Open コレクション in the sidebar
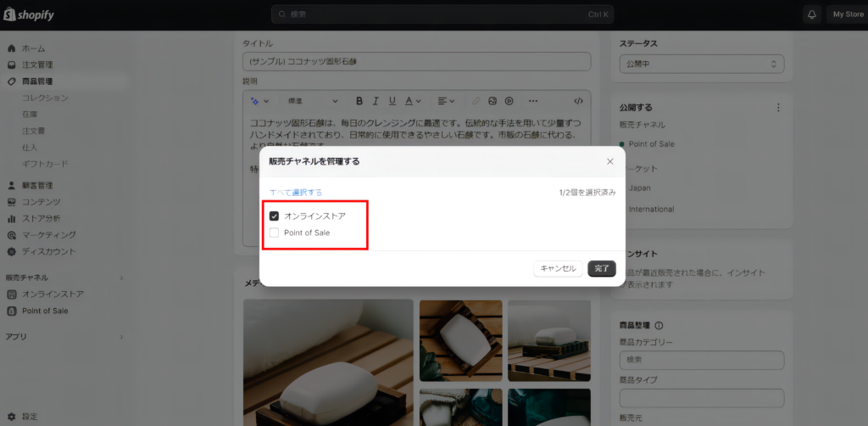This screenshot has height=426, width=868. [46, 98]
